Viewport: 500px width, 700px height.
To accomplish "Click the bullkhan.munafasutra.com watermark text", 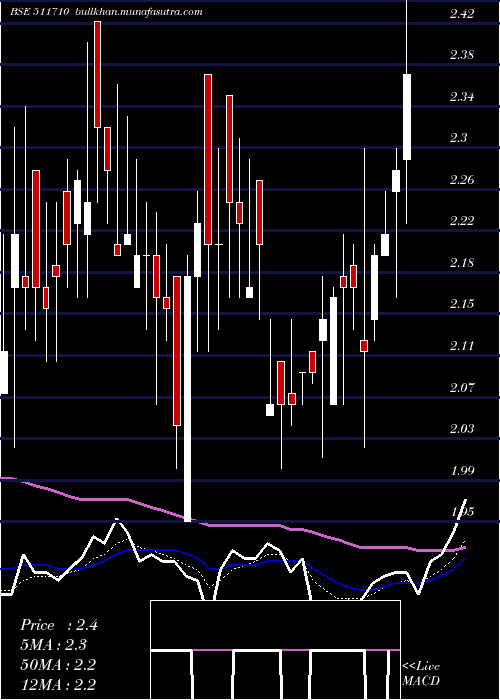I will (140, 12).
